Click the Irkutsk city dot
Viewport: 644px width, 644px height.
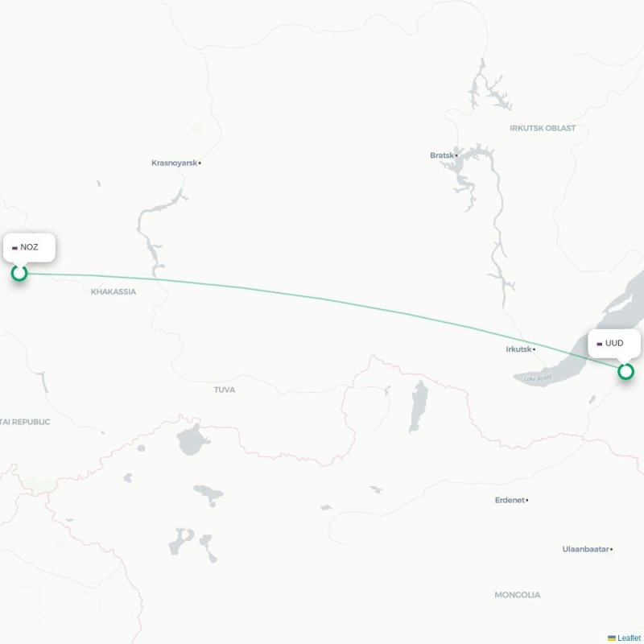click(x=534, y=349)
